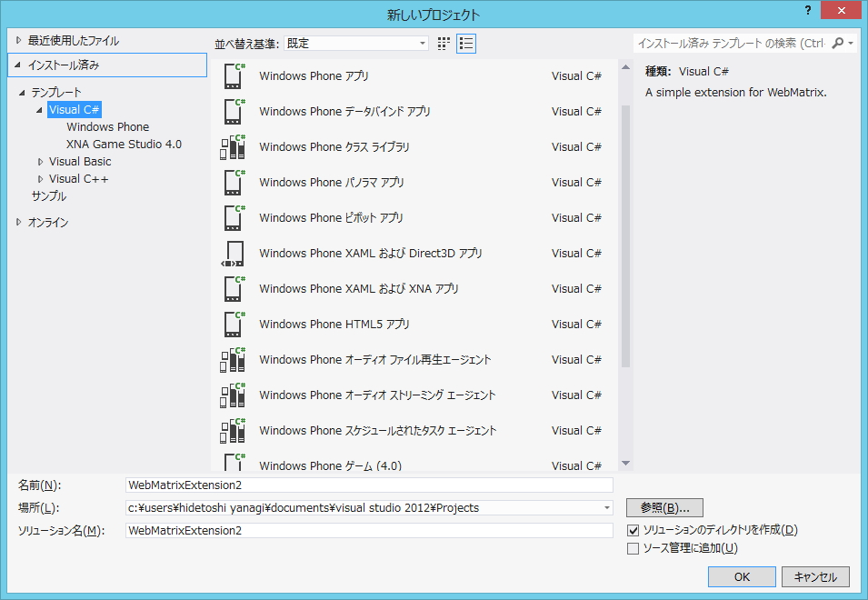Open the 場所 location dropdown arrow
The height and width of the screenshot is (600, 868).
607,507
